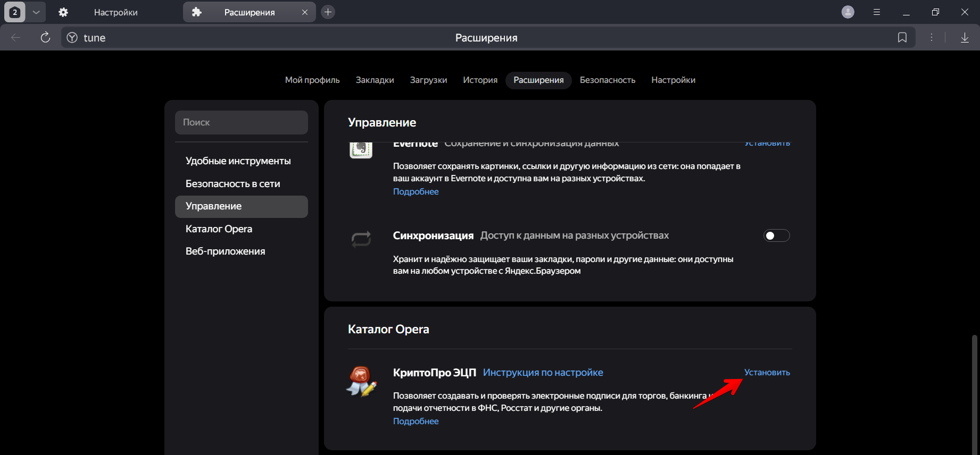Click the КриптоПро ЭЦП extension icon

pyautogui.click(x=361, y=381)
